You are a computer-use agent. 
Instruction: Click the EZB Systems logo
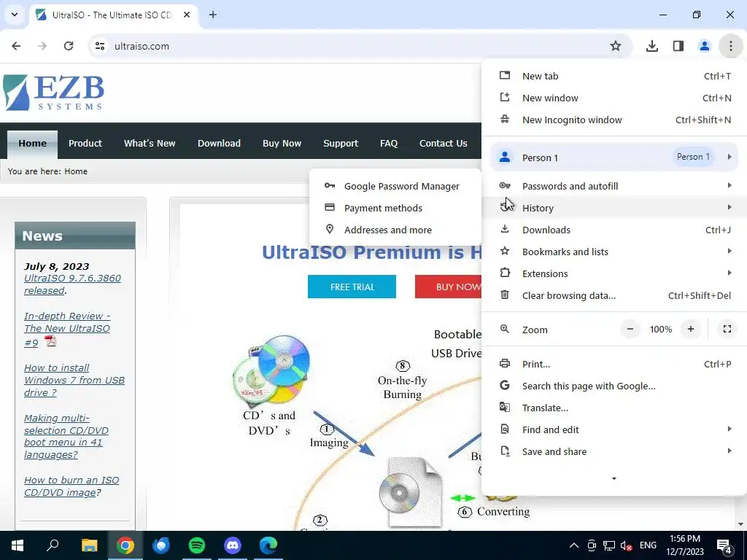click(53, 93)
